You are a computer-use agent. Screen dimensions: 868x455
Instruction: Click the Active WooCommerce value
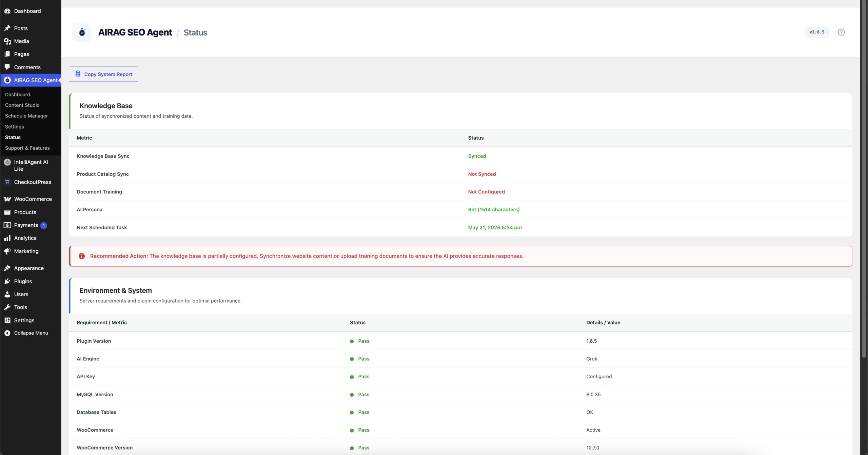point(593,430)
